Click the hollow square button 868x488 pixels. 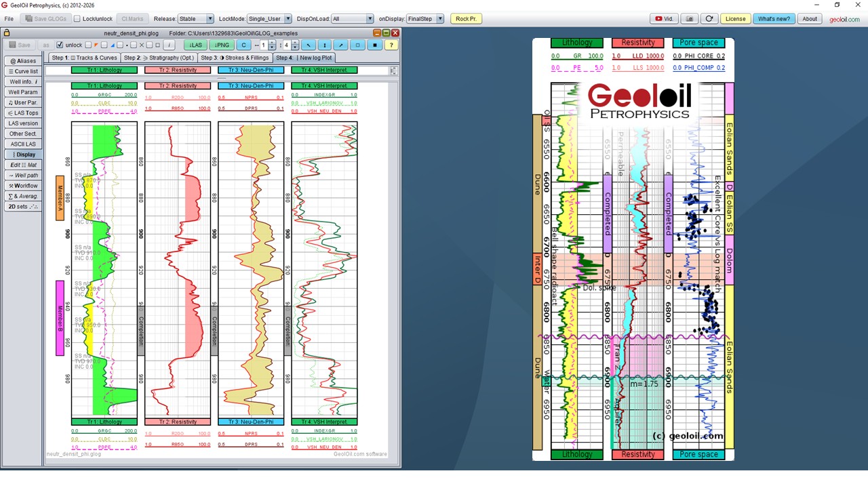358,45
